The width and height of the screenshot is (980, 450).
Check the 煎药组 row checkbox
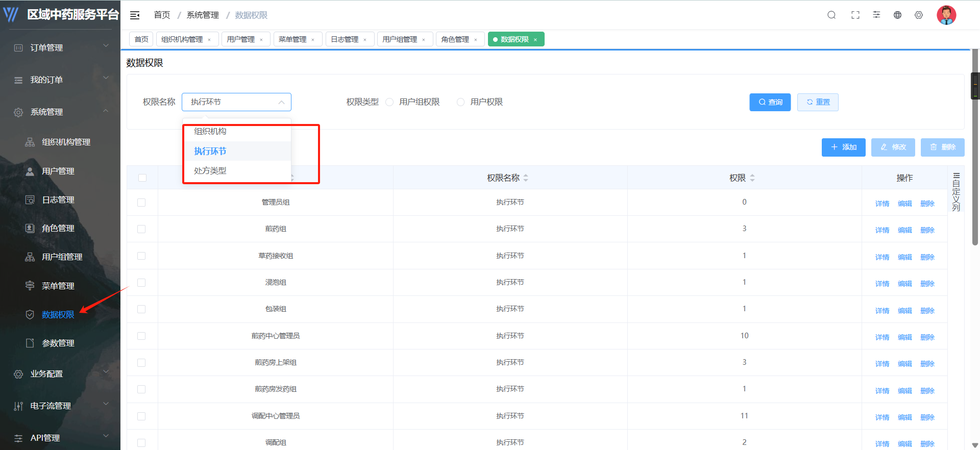pyautogui.click(x=141, y=229)
